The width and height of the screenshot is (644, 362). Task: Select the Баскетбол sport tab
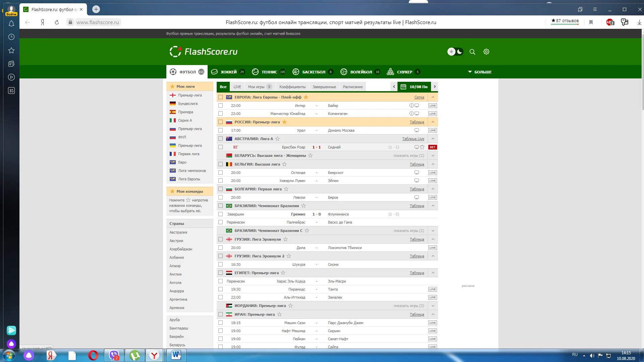313,72
